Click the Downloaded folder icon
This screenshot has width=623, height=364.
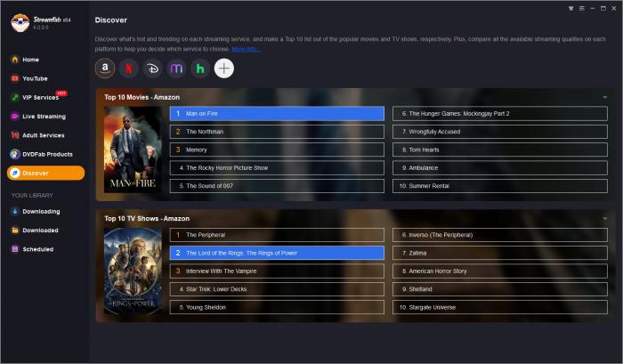(x=15, y=231)
